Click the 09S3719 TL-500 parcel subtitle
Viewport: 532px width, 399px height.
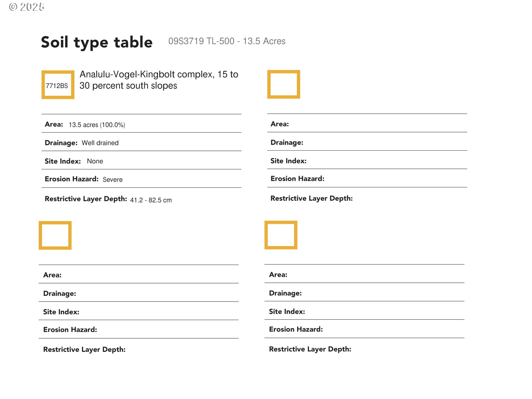227,41
